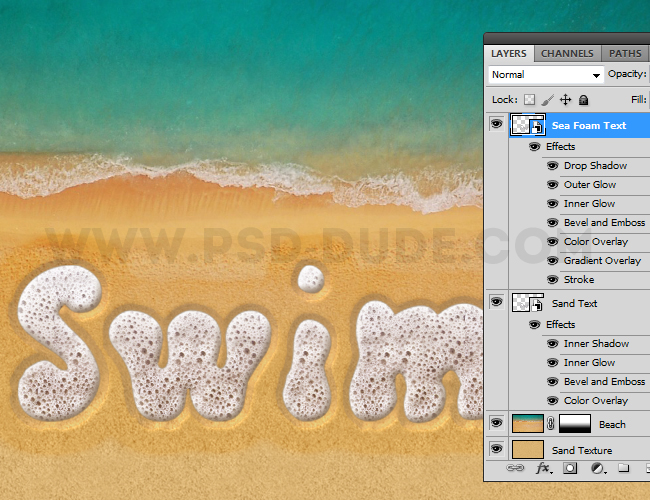Click the lock position move icon

565,100
